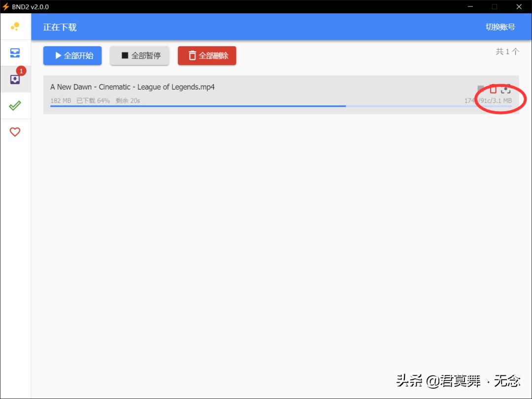Pause the A New Dawn download with gray stop icon
Image resolution: width=532 pixels, height=399 pixels.
[481, 89]
